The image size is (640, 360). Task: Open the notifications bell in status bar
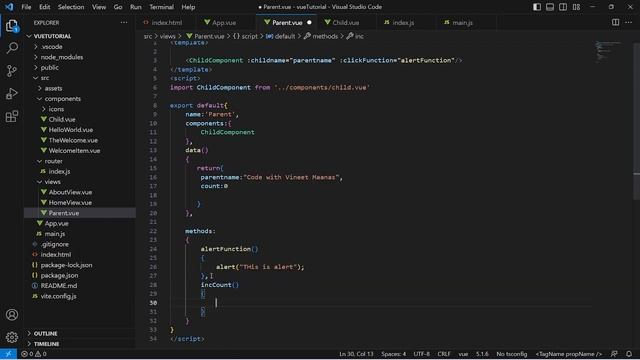coord(629,354)
